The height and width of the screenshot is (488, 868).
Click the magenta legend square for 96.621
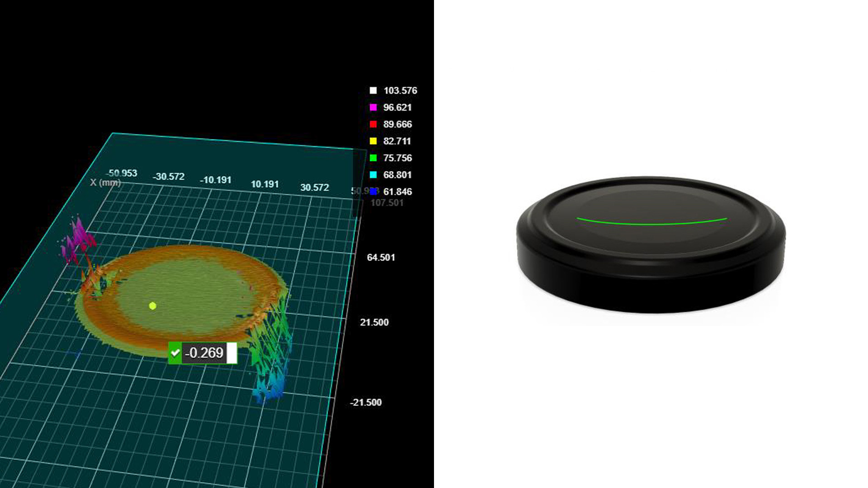pos(373,108)
